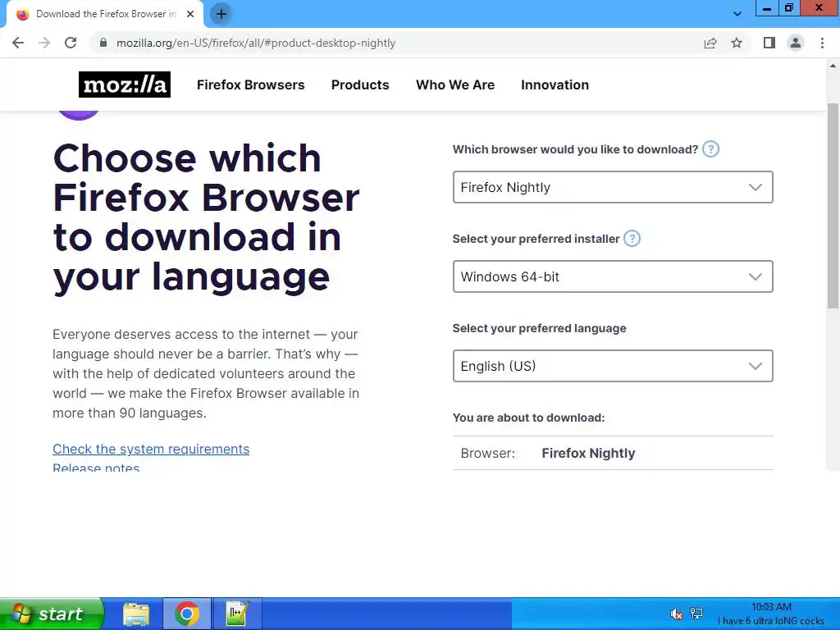Bookmark this page with star icon
The image size is (840, 630).
pos(737,43)
